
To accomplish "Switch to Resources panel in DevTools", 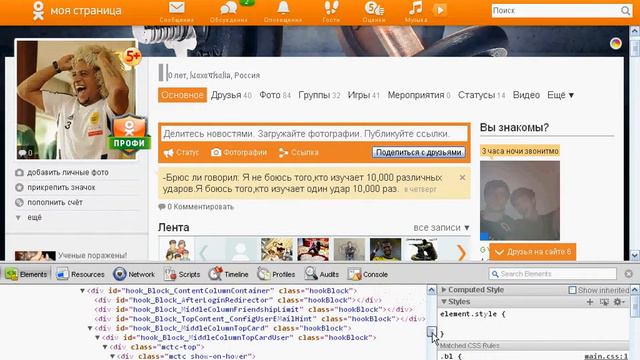I will click(x=80, y=274).
